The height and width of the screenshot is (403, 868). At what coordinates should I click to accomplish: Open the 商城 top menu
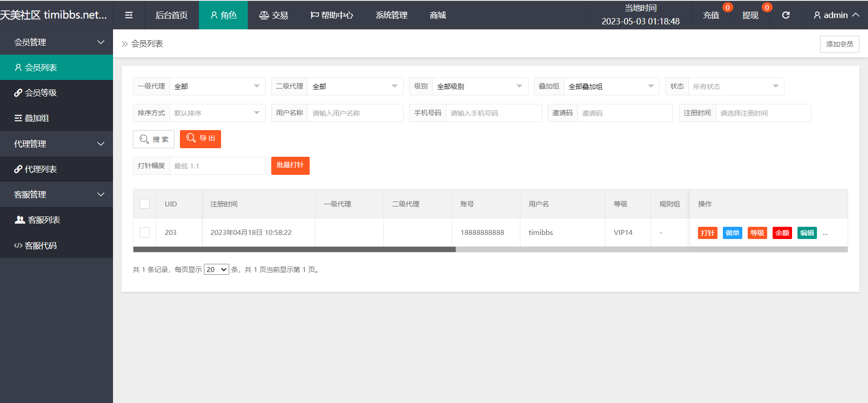[438, 15]
